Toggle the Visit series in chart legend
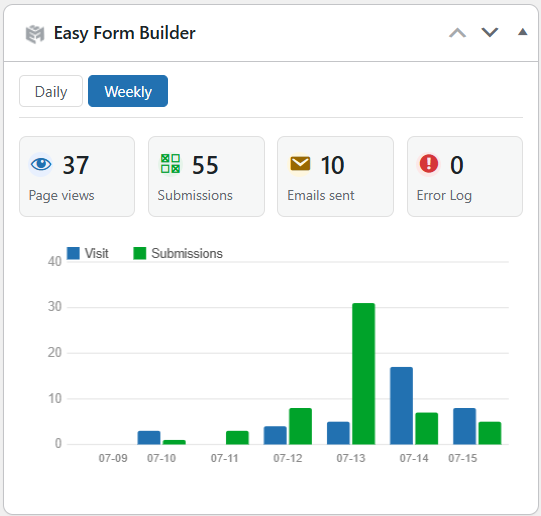 [x=88, y=254]
